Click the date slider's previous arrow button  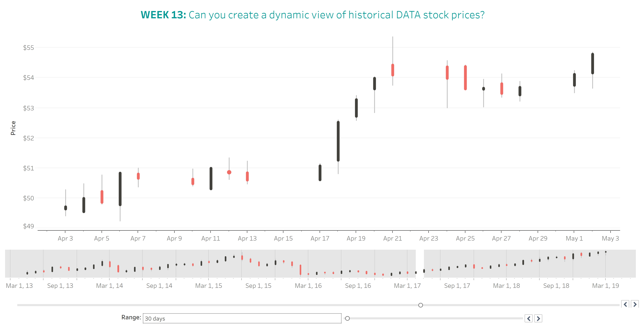625,304
